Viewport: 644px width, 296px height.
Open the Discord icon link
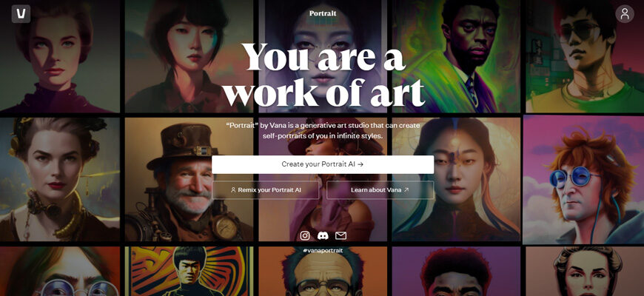(323, 235)
